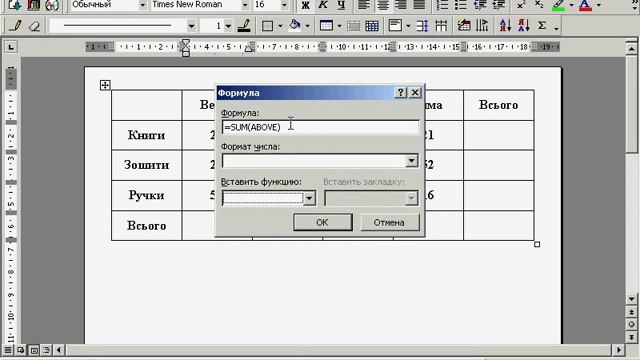Image resolution: width=640 pixels, height=360 pixels.
Task: Click the cell alignment icon
Action: [395, 26]
